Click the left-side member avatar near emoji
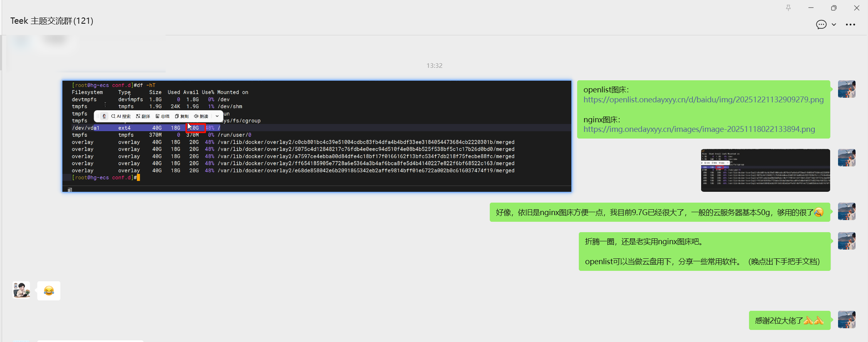 tap(21, 290)
